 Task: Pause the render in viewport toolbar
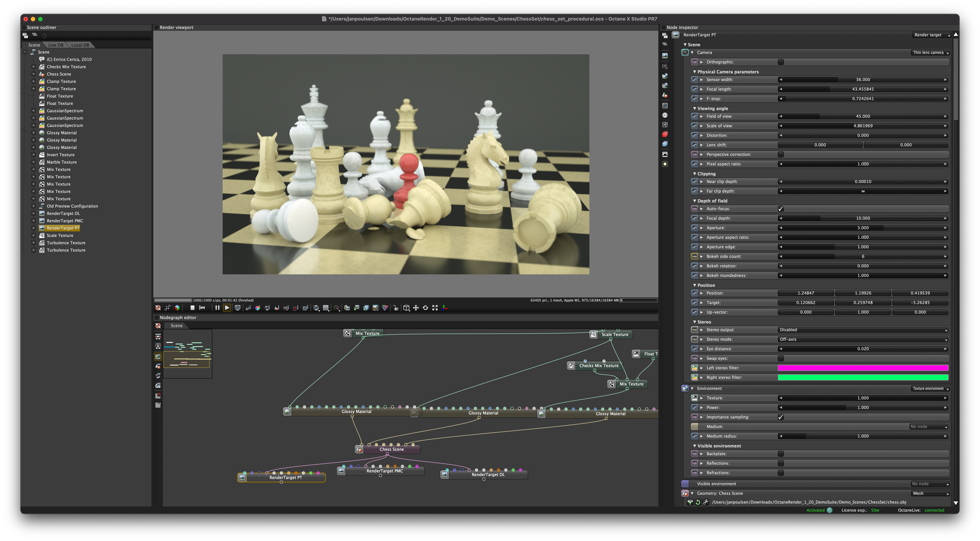tap(217, 308)
